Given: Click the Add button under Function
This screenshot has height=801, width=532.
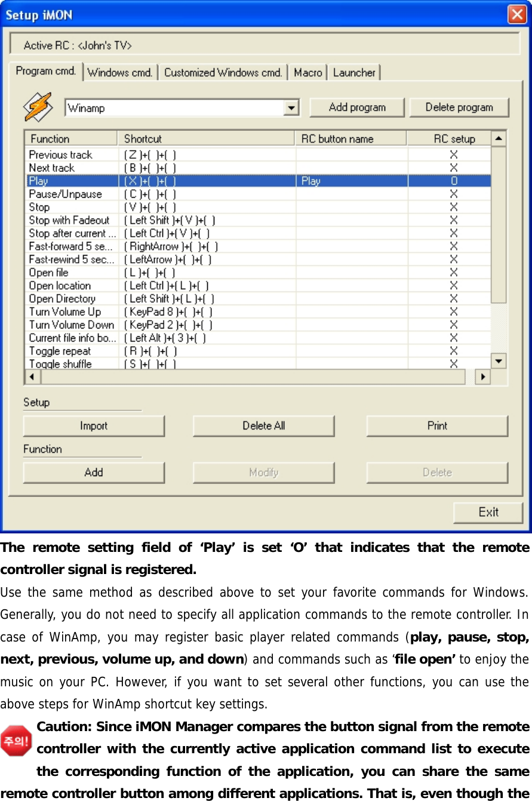Looking at the screenshot, I should click(x=93, y=472).
